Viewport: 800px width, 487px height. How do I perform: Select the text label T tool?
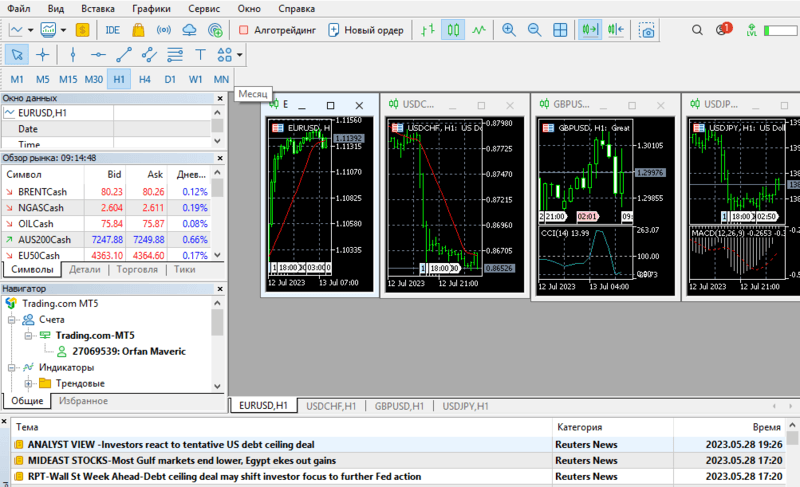click(200, 55)
